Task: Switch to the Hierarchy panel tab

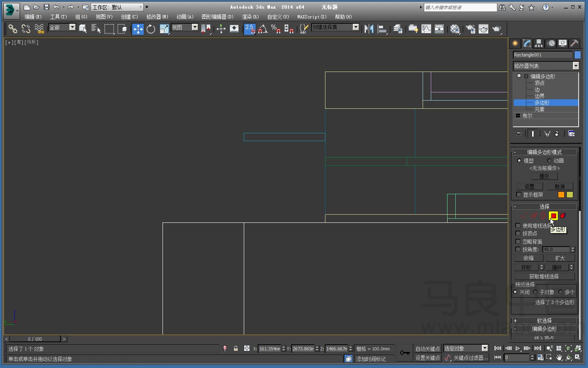Action: pyautogui.click(x=539, y=43)
